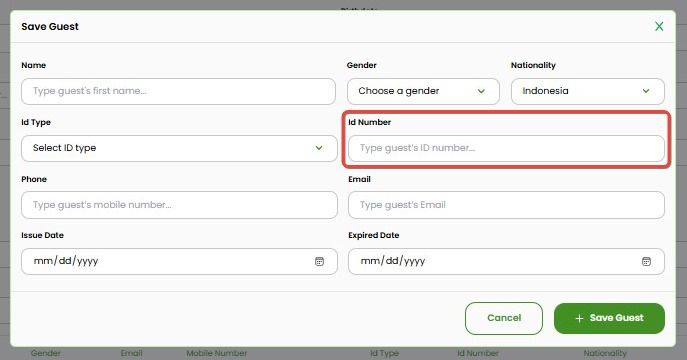Click the Gender column header behind the dialog

46,353
